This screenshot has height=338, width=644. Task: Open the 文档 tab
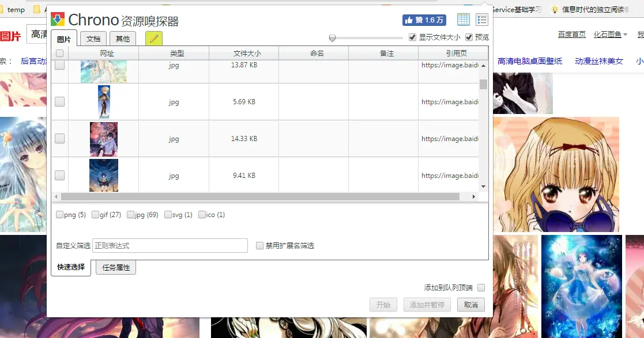click(93, 39)
